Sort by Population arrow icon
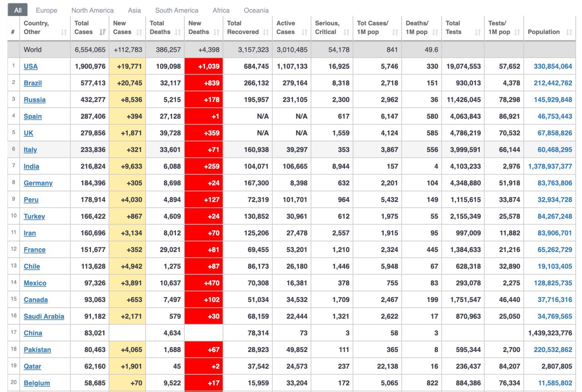The height and width of the screenshot is (392, 582). coord(569,32)
